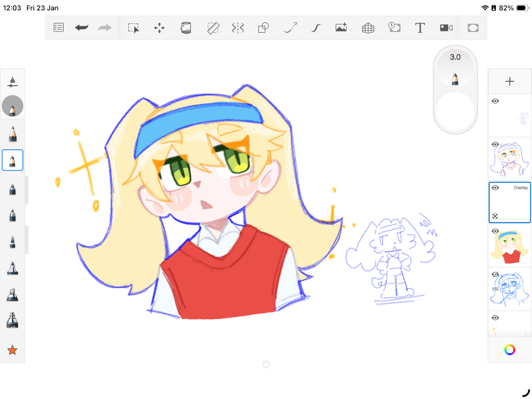The height and width of the screenshot is (399, 532).
Task: Open favorites with the orange star
Action: 13,350
